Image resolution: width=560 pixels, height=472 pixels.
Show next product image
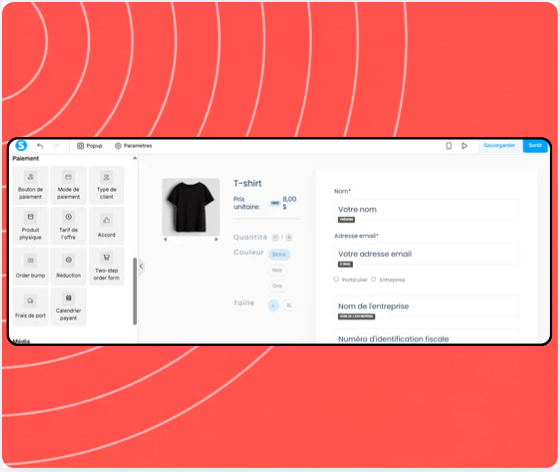(x=216, y=240)
